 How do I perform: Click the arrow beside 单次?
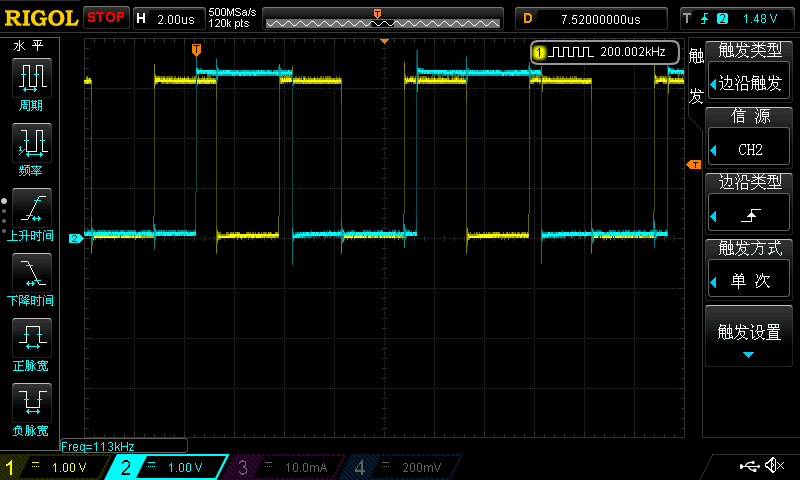713,282
